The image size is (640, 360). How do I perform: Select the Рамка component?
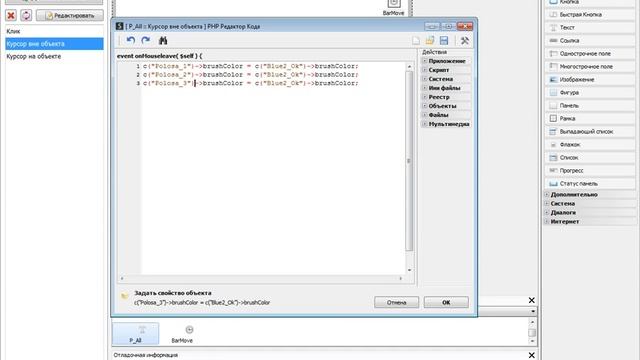(590, 119)
